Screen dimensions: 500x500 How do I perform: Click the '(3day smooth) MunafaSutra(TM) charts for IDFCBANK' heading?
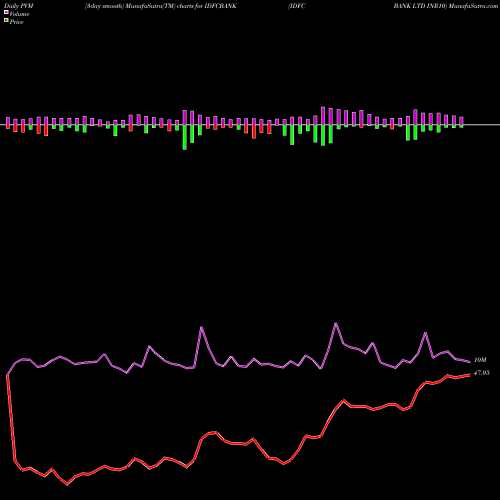tap(161, 6)
